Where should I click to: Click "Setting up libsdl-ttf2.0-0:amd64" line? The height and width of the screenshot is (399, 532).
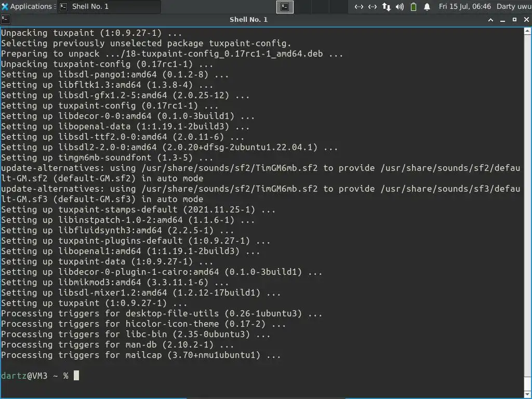pos(123,137)
